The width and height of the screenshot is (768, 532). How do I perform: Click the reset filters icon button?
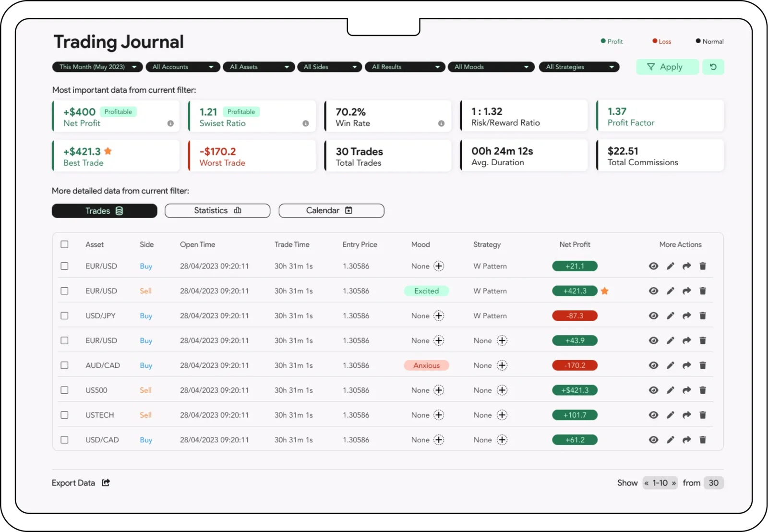tap(713, 67)
